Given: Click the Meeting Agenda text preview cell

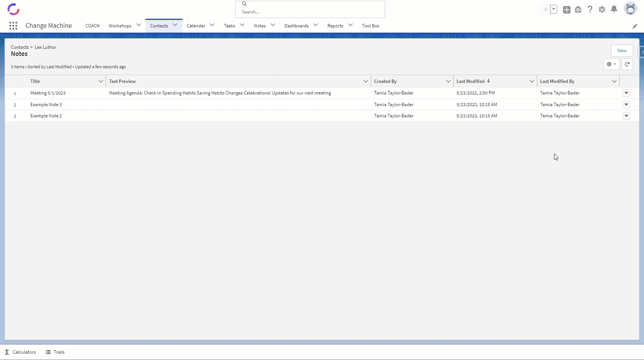Looking at the screenshot, I should [220, 93].
